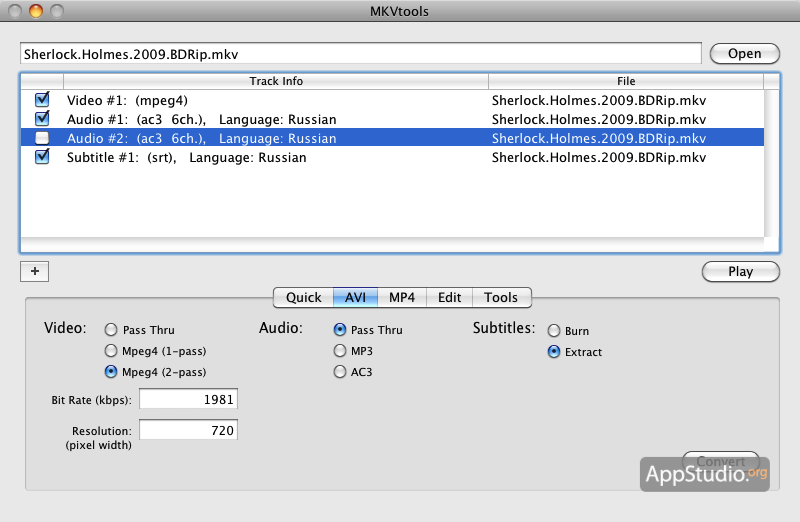This screenshot has width=800, height=522.
Task: Click the Bit Rate (kbps) field
Action: (188, 399)
